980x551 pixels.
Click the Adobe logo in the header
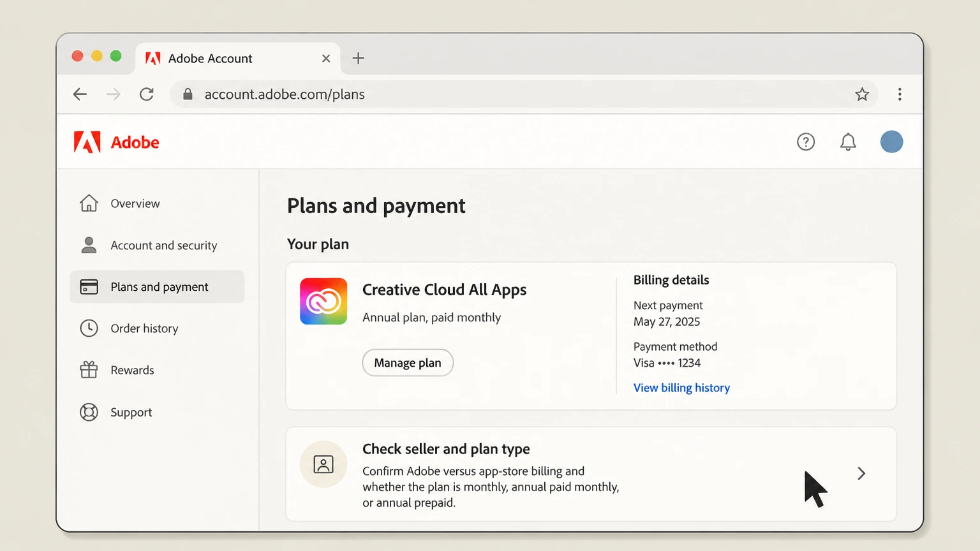87,142
